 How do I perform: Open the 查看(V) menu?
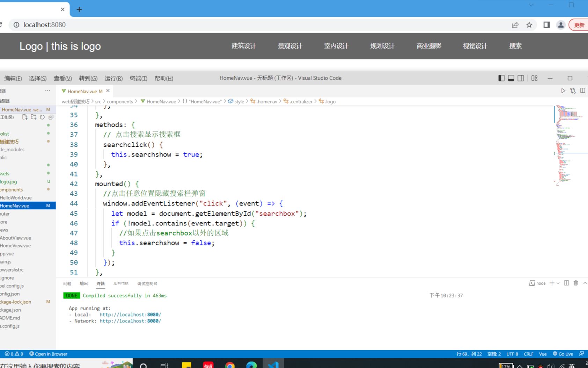pos(63,78)
